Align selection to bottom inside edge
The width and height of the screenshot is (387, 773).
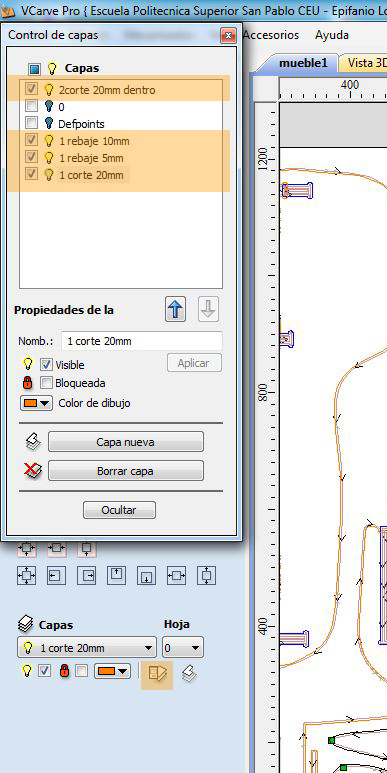tap(147, 575)
